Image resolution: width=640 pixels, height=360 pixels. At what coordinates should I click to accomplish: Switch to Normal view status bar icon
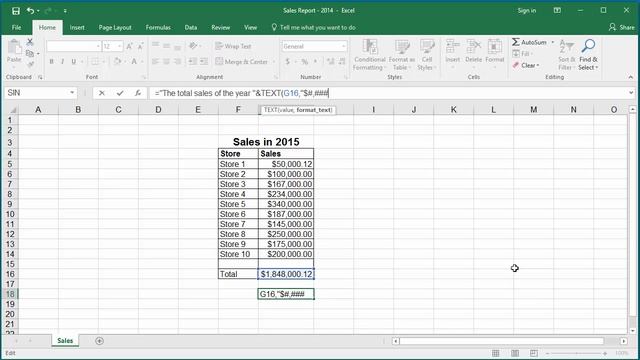click(496, 353)
